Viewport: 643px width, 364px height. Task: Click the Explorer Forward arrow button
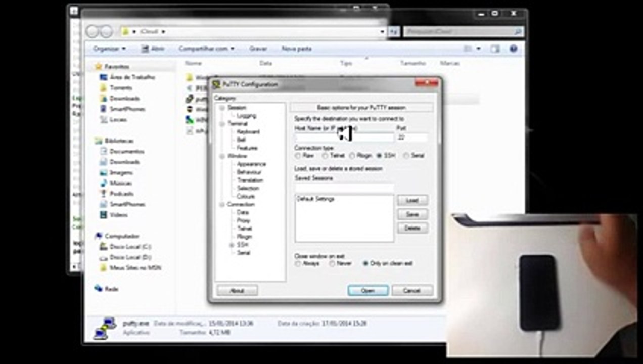pyautogui.click(x=106, y=31)
